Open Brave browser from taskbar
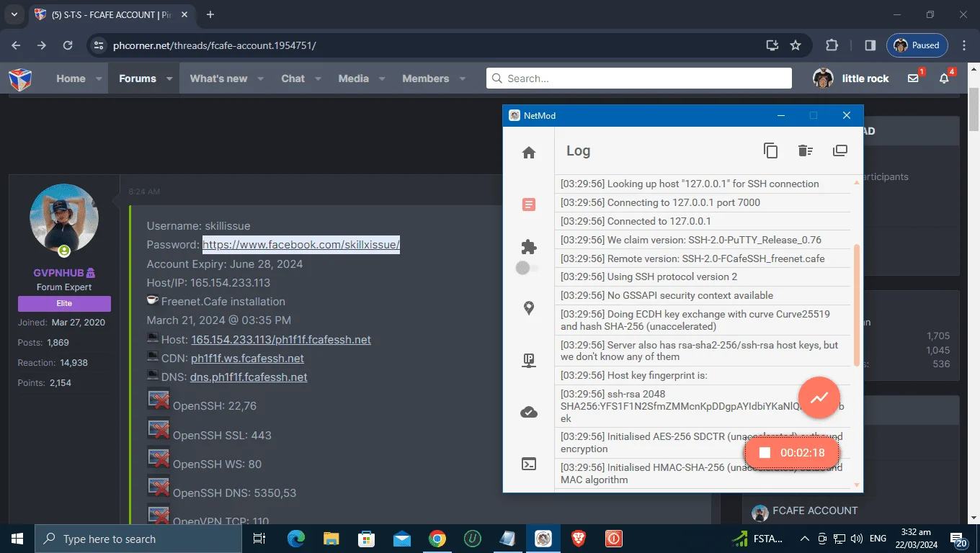 [x=579, y=539]
